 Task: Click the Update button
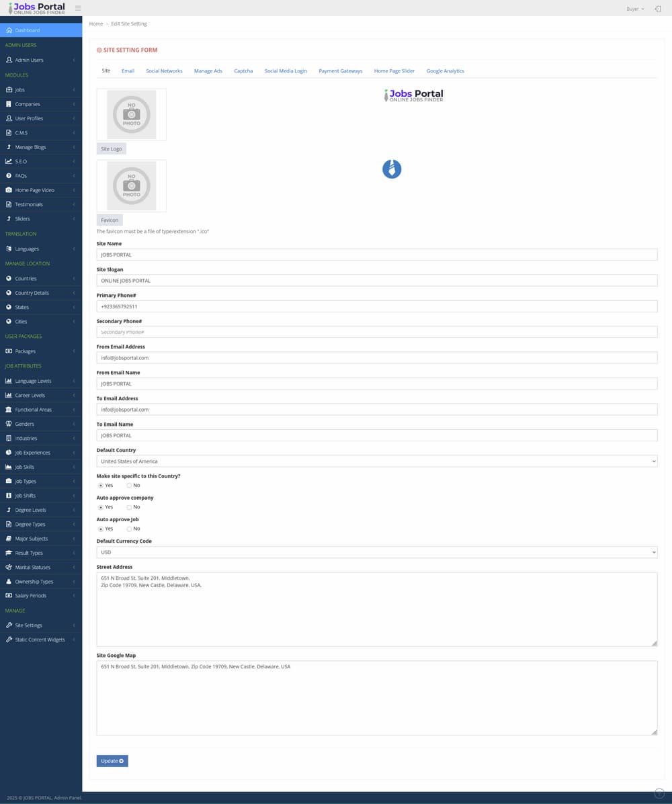tap(112, 761)
